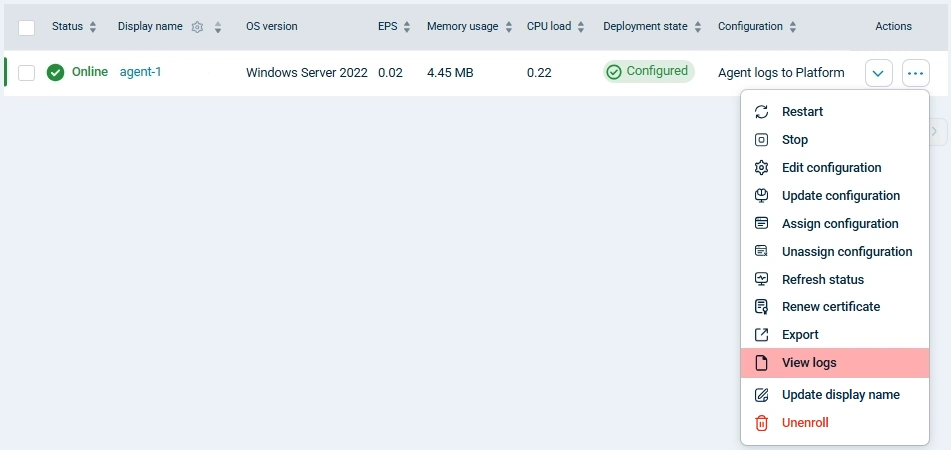
Task: Select Unenroll from the actions menu
Action: 835,423
